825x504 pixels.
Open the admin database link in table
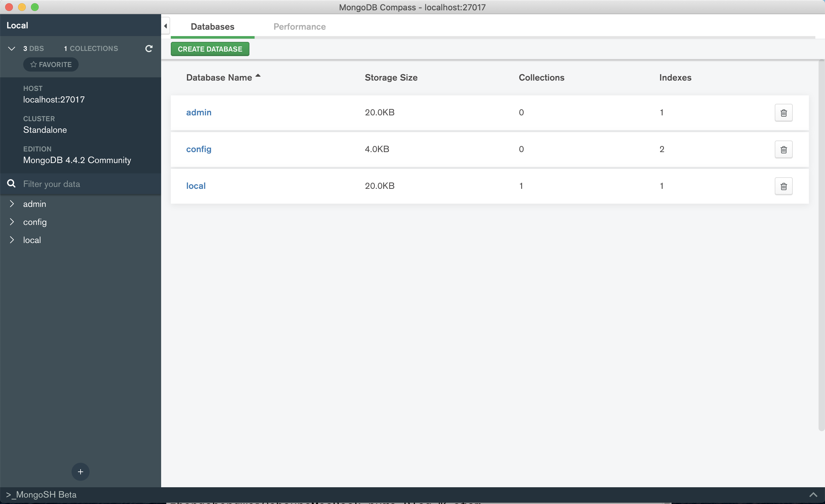199,112
